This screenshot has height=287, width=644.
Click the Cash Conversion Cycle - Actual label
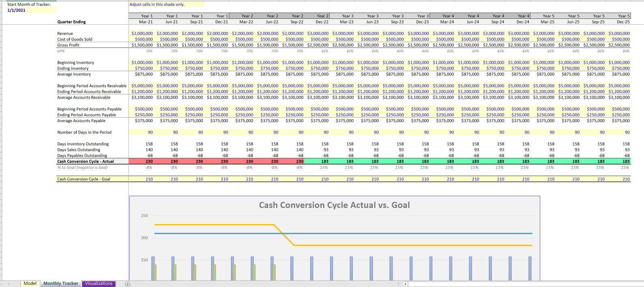pyautogui.click(x=86, y=161)
